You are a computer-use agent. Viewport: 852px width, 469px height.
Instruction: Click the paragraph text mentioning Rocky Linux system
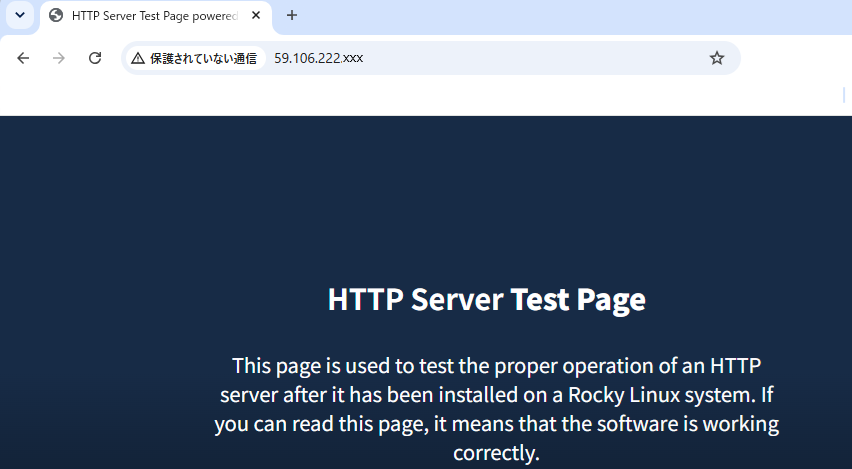coord(497,409)
